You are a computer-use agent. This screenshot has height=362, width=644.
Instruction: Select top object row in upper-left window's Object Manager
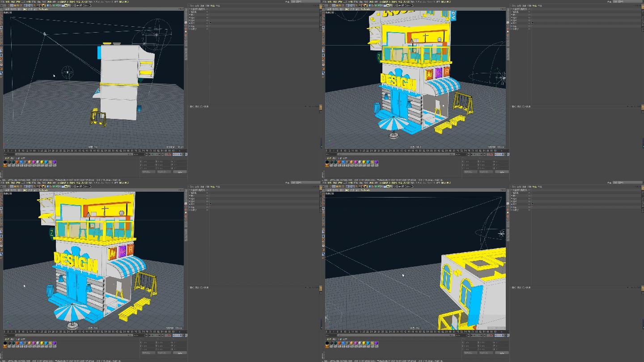point(254,8)
